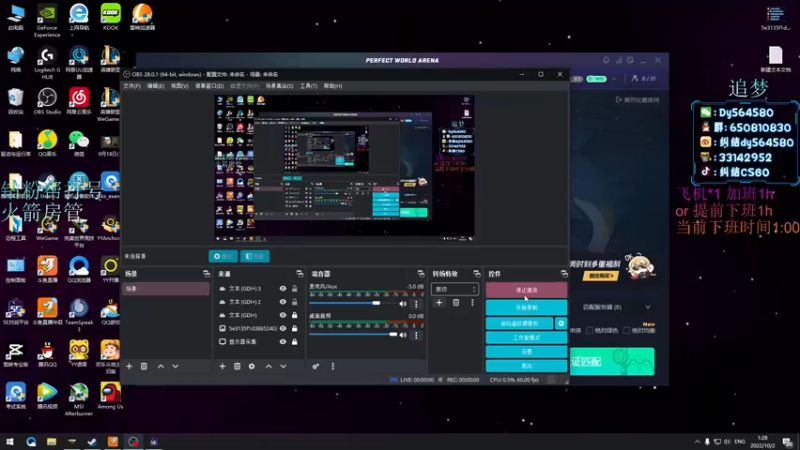Delete the selected source with the trash icon
The image size is (800, 450).
(237, 366)
